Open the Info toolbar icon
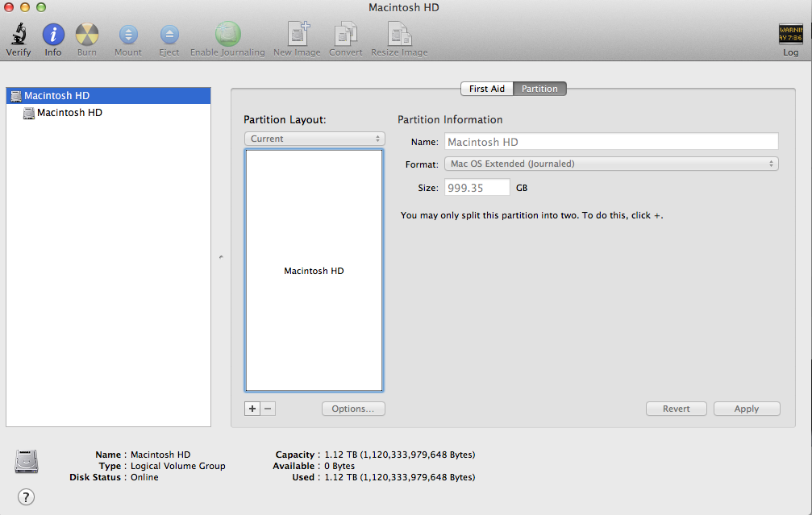812x515 pixels. click(x=53, y=35)
